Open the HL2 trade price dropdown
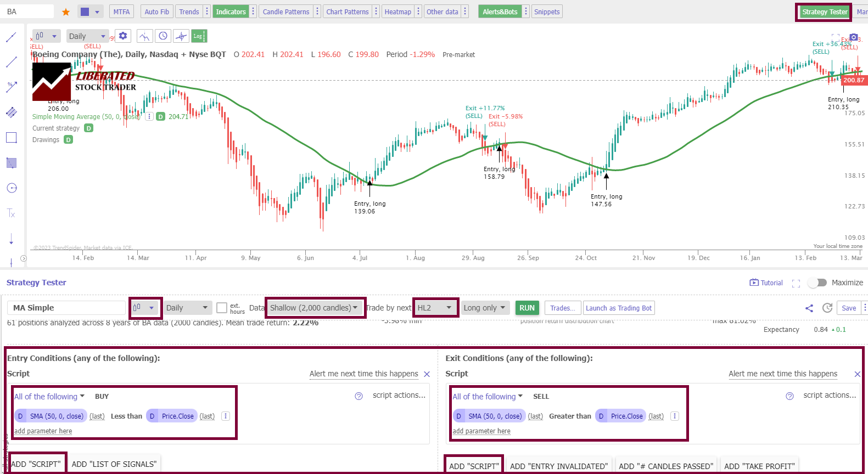This screenshot has height=474, width=868. coord(435,308)
